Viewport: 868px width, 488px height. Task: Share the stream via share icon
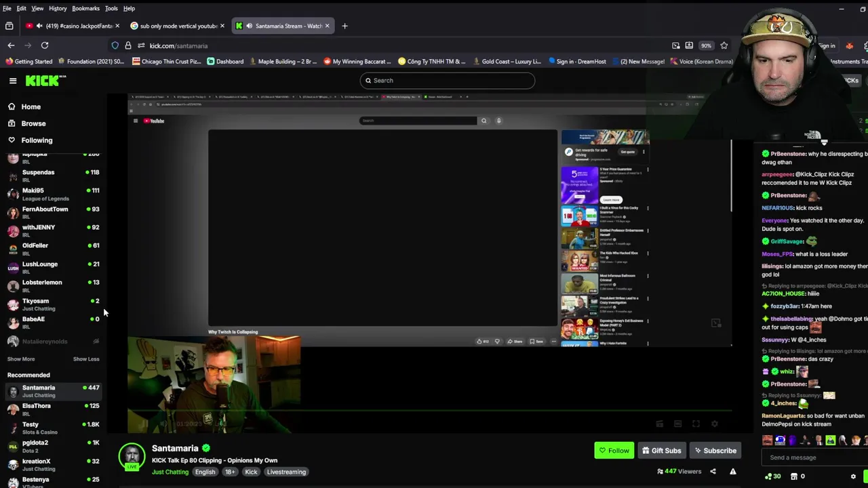[713, 471]
